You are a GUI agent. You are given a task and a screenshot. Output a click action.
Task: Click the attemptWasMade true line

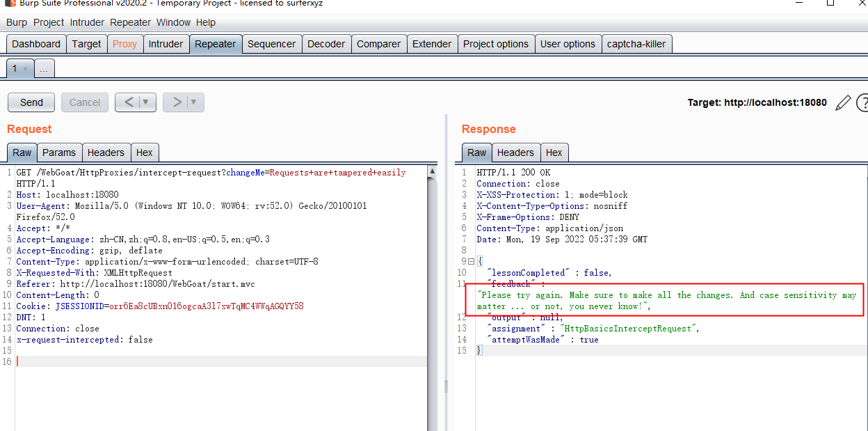point(542,340)
